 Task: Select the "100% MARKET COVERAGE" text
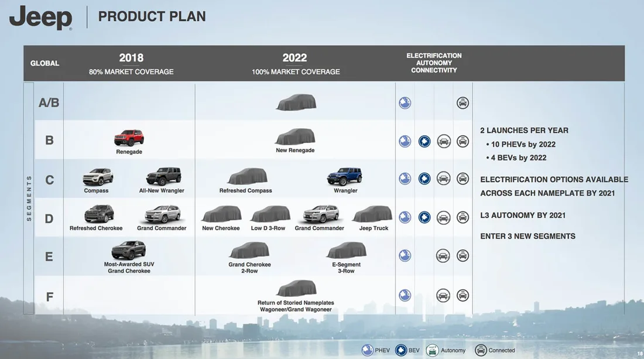click(296, 72)
